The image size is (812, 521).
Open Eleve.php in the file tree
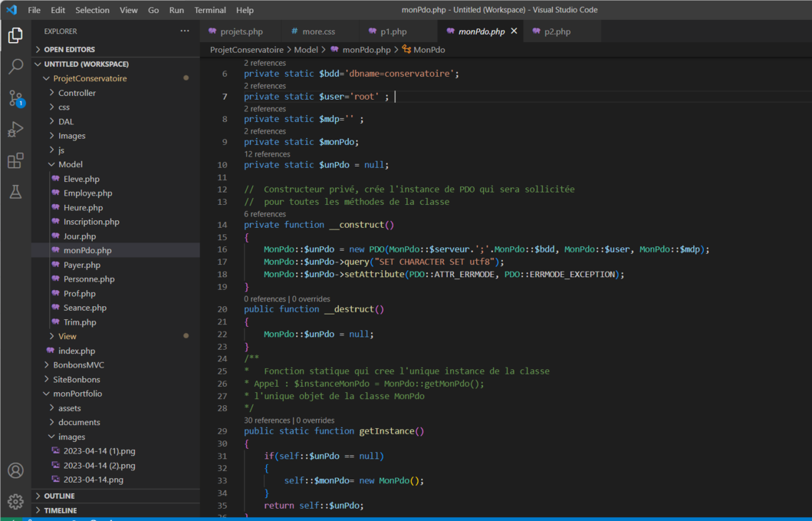click(x=81, y=179)
